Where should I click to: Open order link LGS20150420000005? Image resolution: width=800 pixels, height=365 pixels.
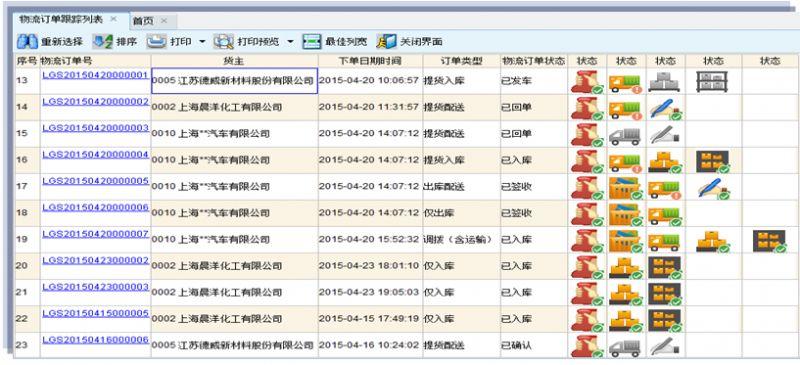click(96, 181)
